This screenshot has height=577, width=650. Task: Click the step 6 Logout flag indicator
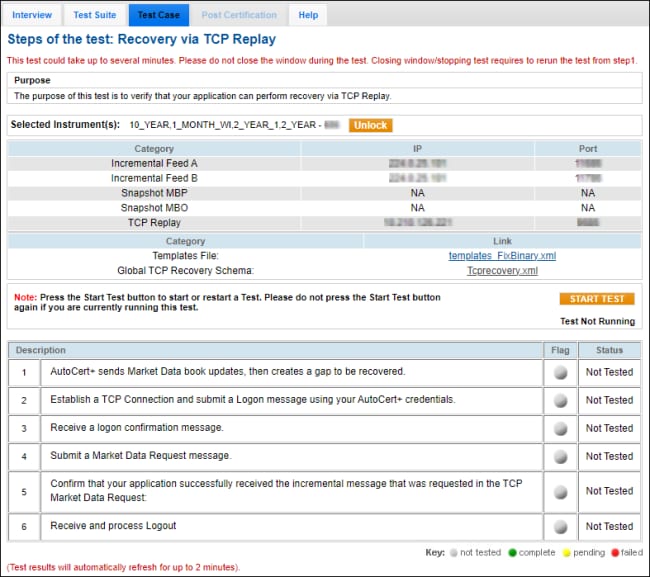pyautogui.click(x=559, y=526)
